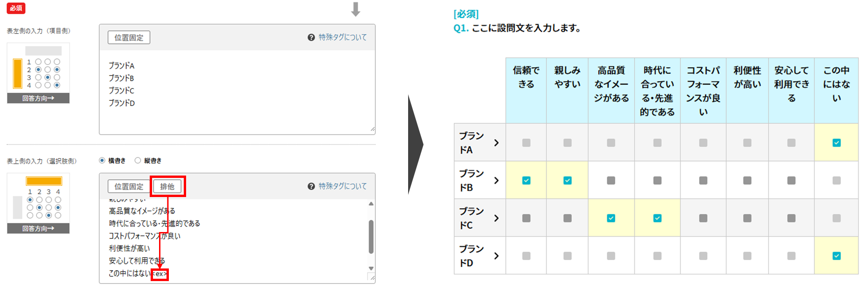Expand the ブランドD row chevron
Viewport: 868px width, 289px height.
tap(496, 256)
